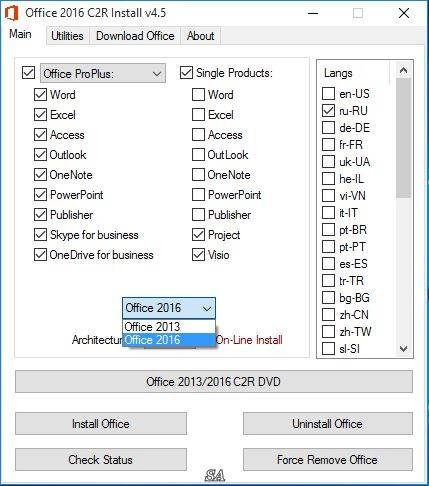
Task: Enable the es-ES language checkbox
Action: coord(328,264)
